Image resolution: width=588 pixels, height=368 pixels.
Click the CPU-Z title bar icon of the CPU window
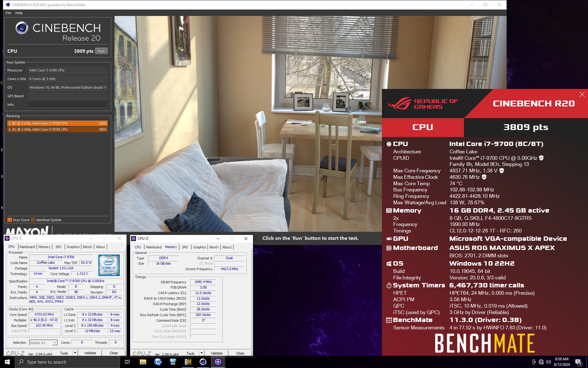coord(7,238)
